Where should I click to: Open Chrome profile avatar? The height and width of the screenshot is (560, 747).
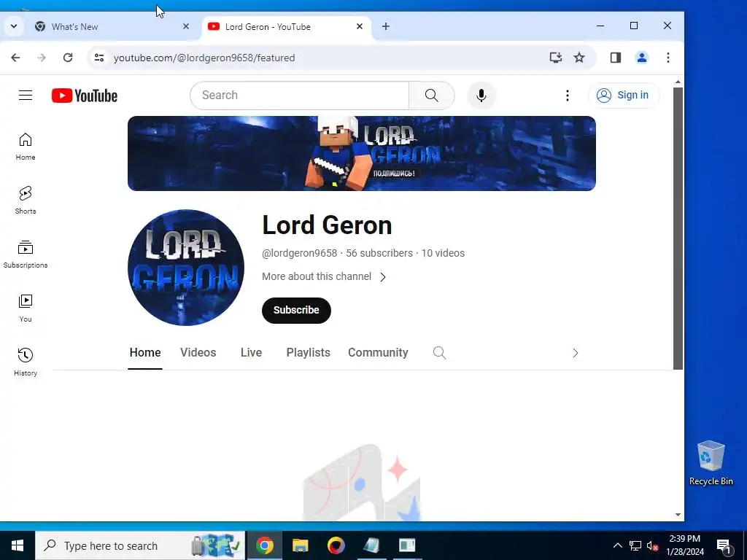[642, 58]
